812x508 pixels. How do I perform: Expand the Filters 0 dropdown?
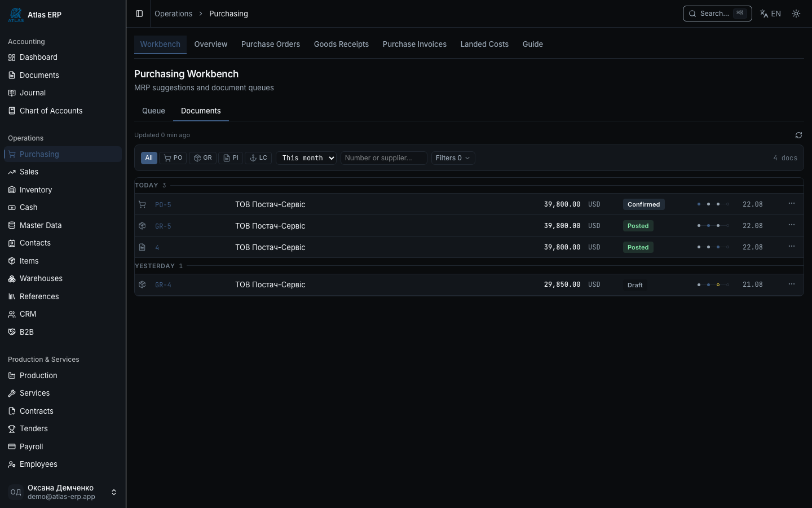[453, 158]
